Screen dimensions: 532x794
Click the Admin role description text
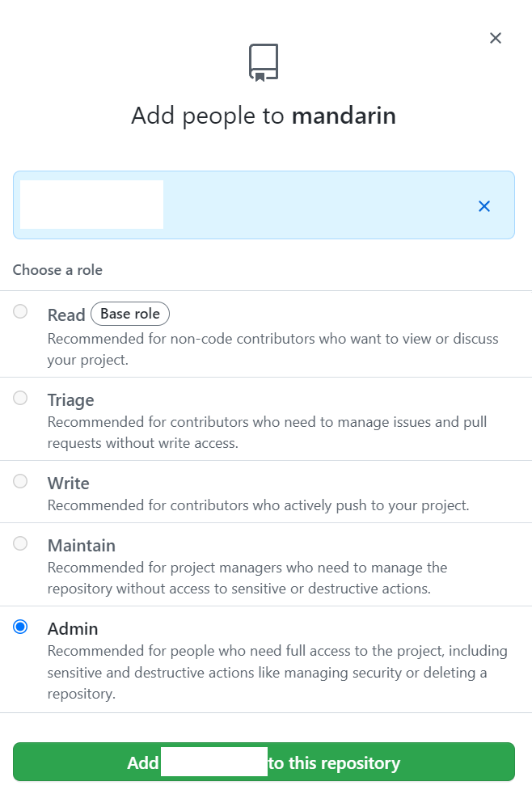click(277, 672)
